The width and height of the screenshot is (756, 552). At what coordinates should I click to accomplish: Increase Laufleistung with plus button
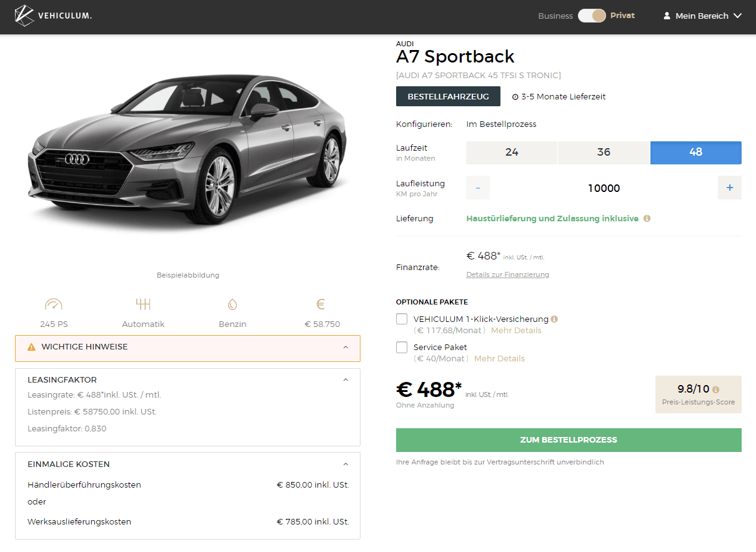(x=730, y=188)
